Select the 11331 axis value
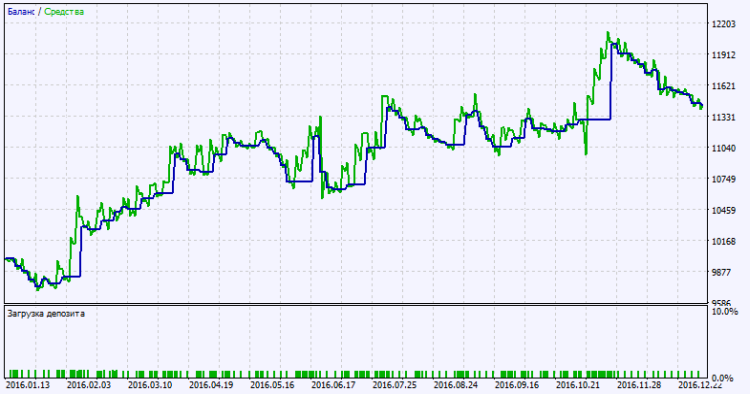The width and height of the screenshot is (750, 394). click(x=723, y=117)
